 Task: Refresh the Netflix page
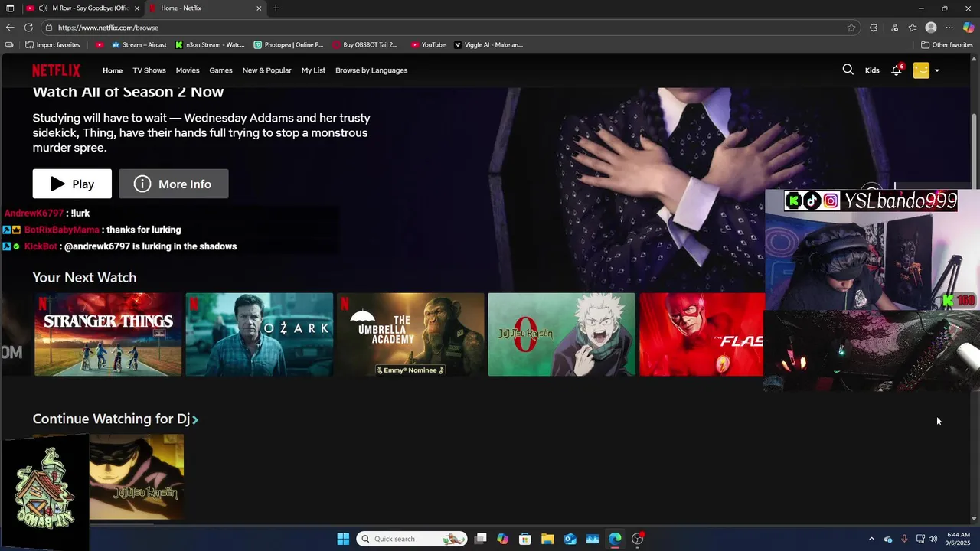click(x=28, y=28)
